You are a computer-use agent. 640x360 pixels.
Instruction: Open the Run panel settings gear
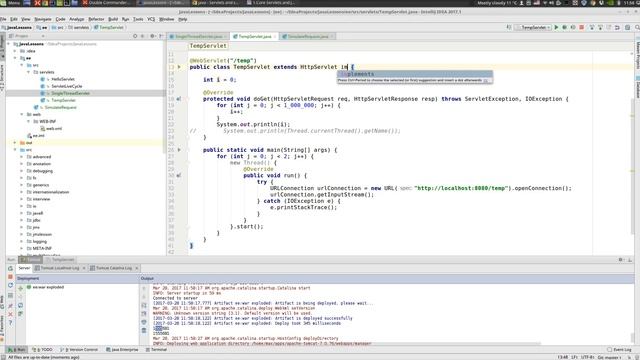(x=620, y=260)
